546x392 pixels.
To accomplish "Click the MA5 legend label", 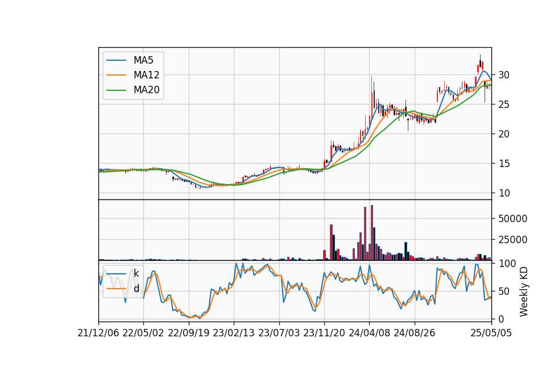I will click(x=143, y=60).
